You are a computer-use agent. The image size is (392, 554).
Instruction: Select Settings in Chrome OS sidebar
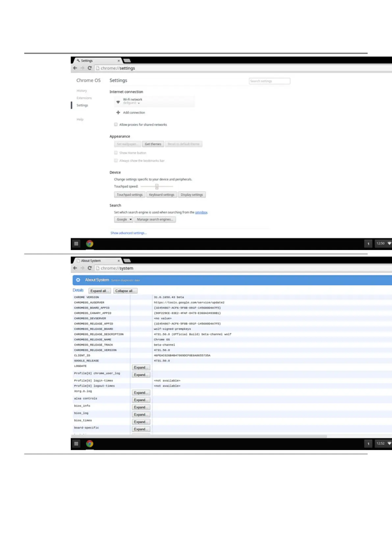click(x=82, y=105)
